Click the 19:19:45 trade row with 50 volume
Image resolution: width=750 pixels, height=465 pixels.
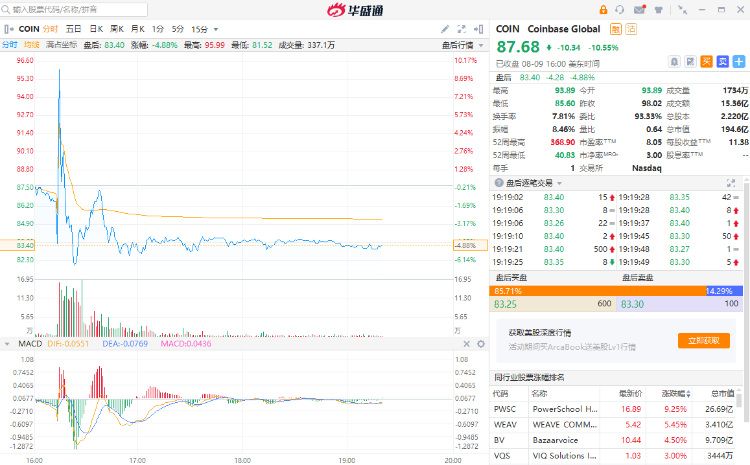tap(679, 236)
